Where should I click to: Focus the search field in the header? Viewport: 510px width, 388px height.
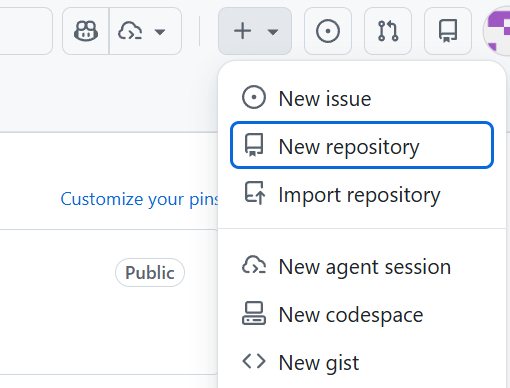26,31
